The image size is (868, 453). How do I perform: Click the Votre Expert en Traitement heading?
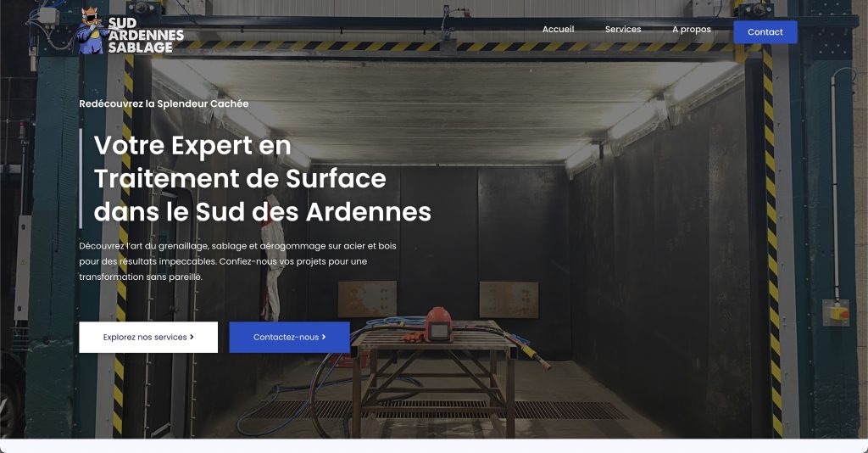pyautogui.click(x=263, y=178)
